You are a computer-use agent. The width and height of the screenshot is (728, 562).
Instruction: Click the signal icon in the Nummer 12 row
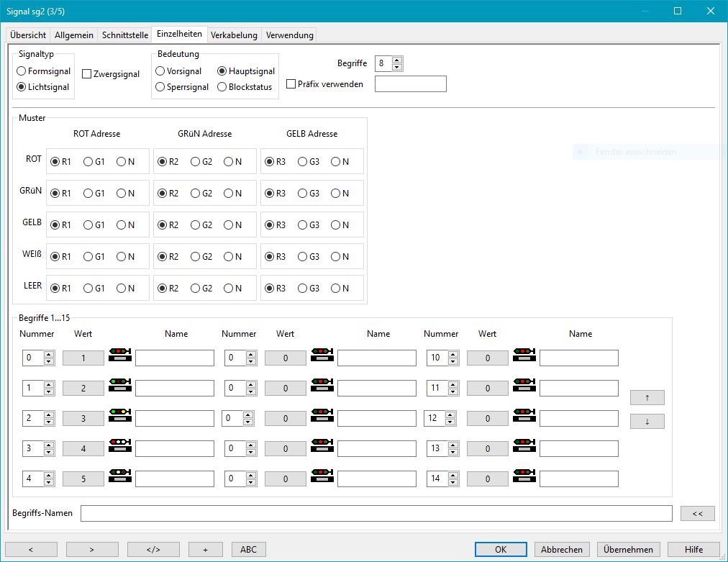524,418
